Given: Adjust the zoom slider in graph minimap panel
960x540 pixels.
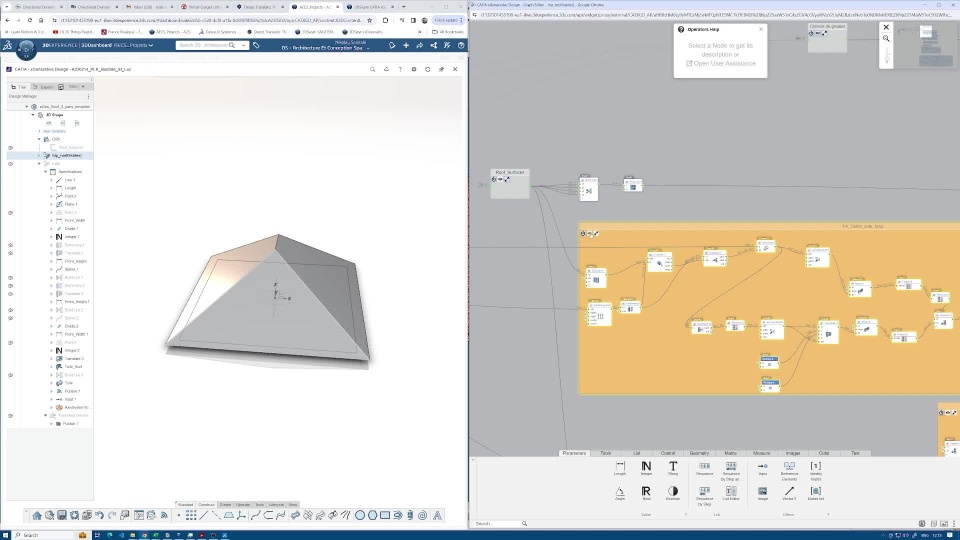Looking at the screenshot, I should tap(886, 56).
